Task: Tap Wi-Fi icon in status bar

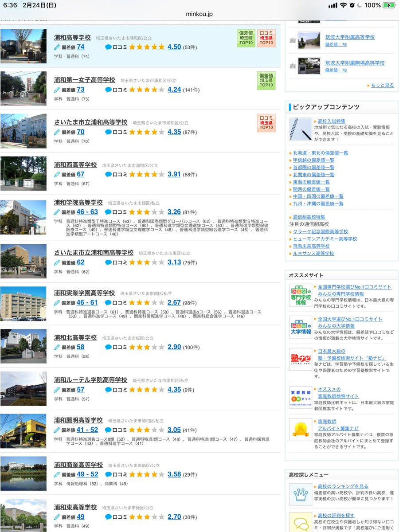Action: (x=343, y=5)
